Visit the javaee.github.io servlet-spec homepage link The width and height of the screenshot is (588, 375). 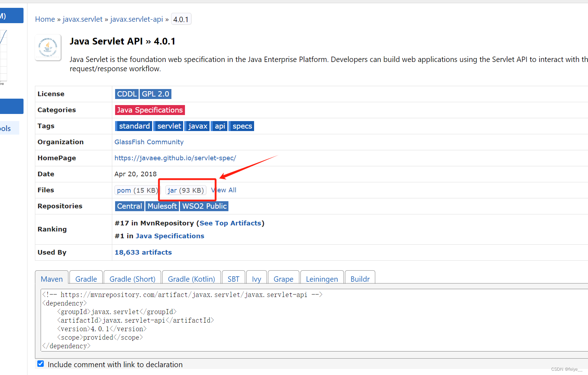pyautogui.click(x=175, y=158)
